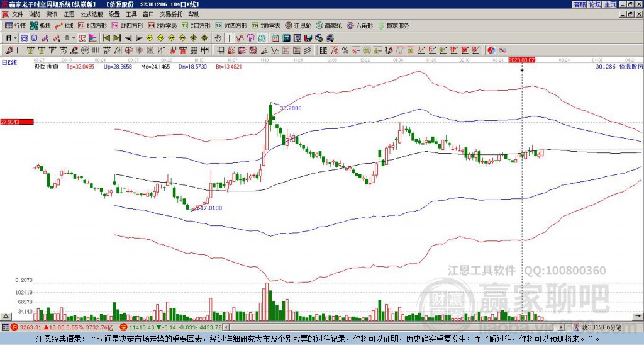Image resolution: width=644 pixels, height=345 pixels.
Task: Click the horizontal scrollbar right arrow
Action: (562, 328)
